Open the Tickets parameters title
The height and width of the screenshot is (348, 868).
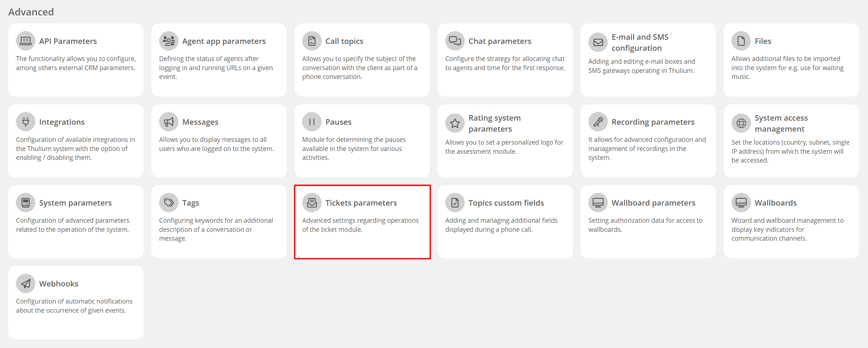361,203
